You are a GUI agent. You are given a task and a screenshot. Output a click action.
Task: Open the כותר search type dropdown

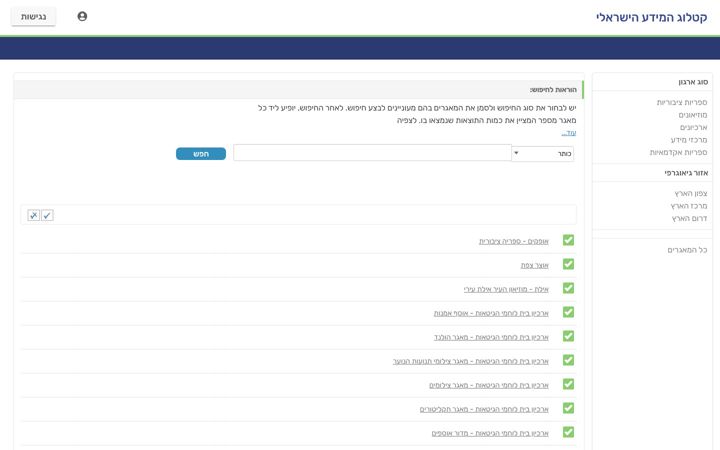543,153
